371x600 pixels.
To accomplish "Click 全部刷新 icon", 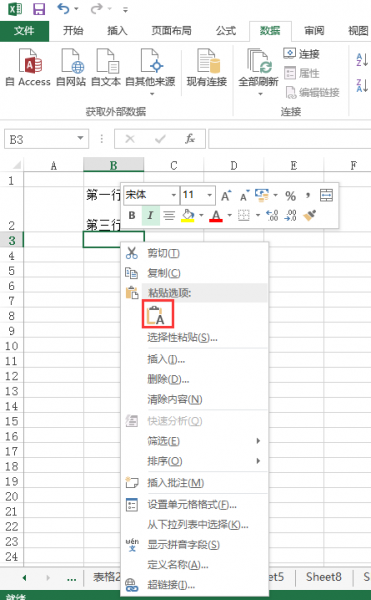I will 259,61.
